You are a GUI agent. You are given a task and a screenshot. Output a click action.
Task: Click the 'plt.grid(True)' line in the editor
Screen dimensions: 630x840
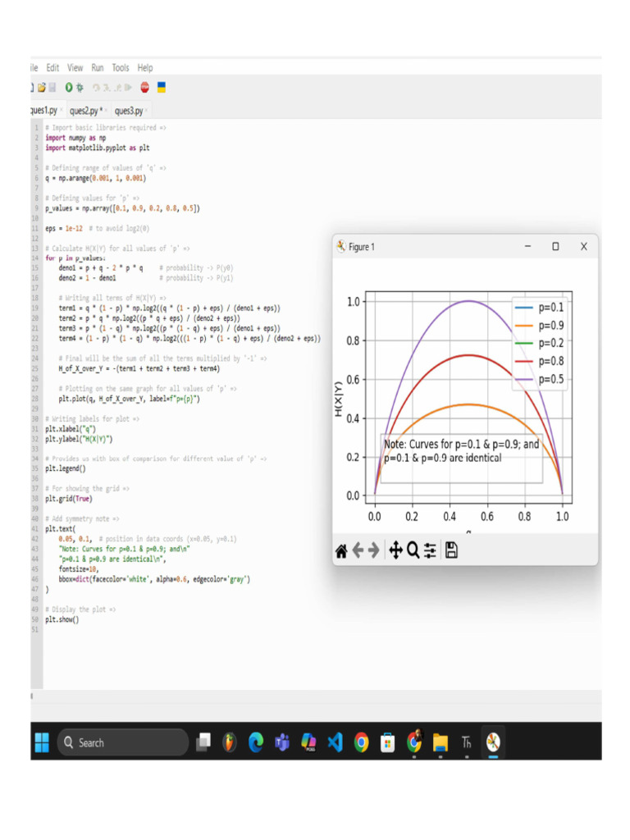(69, 499)
